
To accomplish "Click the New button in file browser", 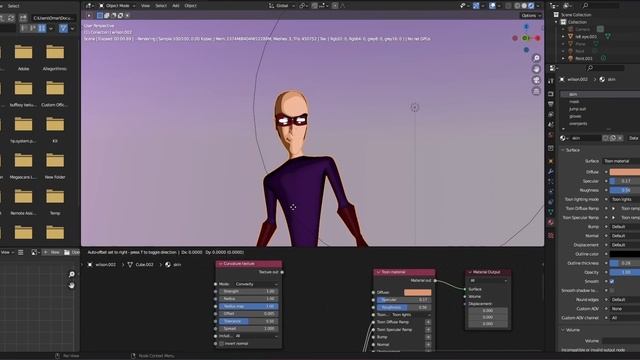I will tap(51, 252).
